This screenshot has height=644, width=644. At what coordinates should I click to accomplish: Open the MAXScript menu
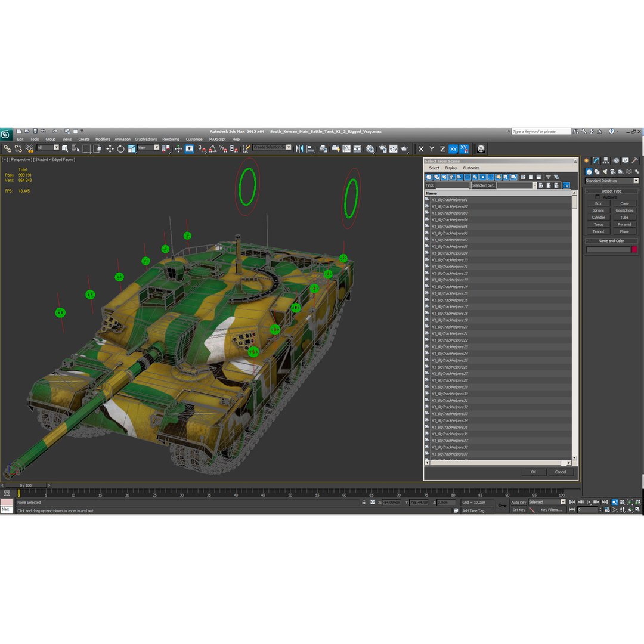click(x=217, y=139)
